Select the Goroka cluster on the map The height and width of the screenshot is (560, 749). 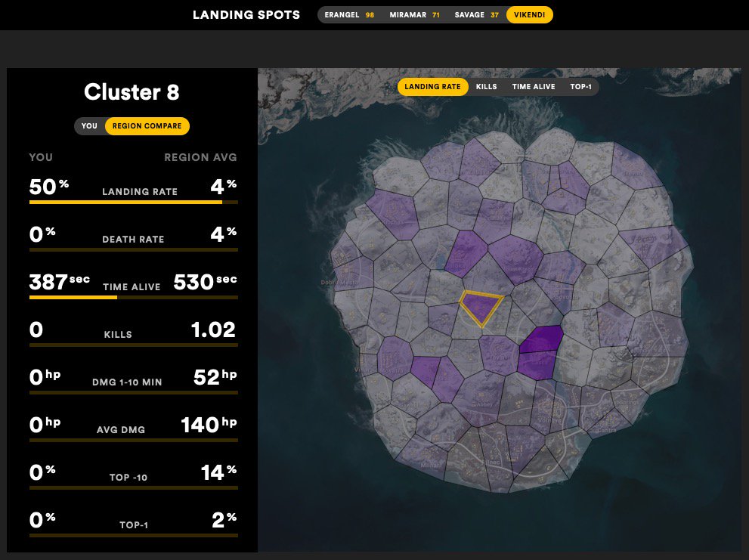click(464, 252)
